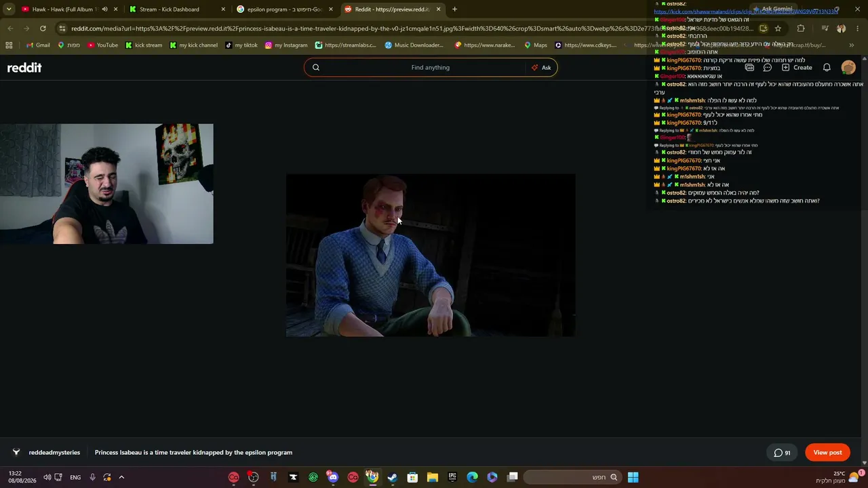Open Steam from the taskbar
868x488 pixels.
392,477
